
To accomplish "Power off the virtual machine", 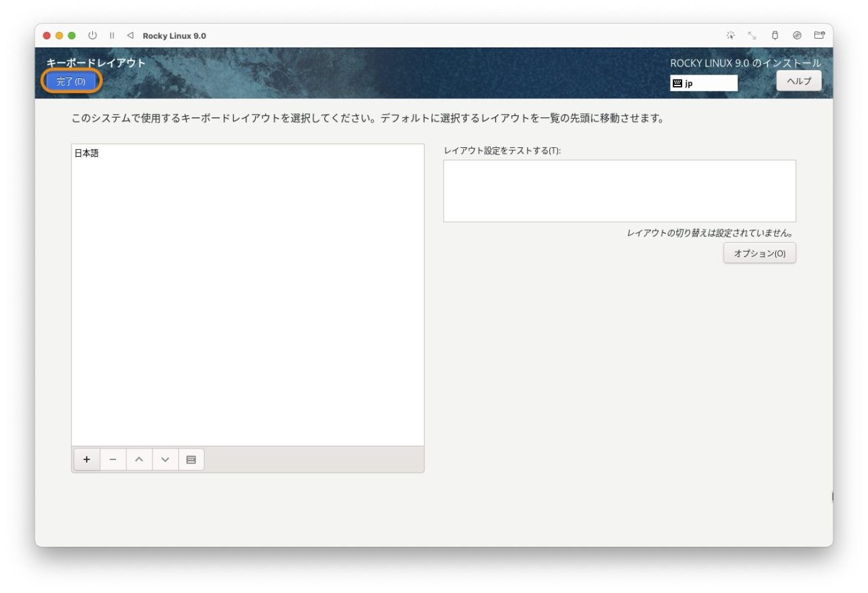I will (92, 35).
